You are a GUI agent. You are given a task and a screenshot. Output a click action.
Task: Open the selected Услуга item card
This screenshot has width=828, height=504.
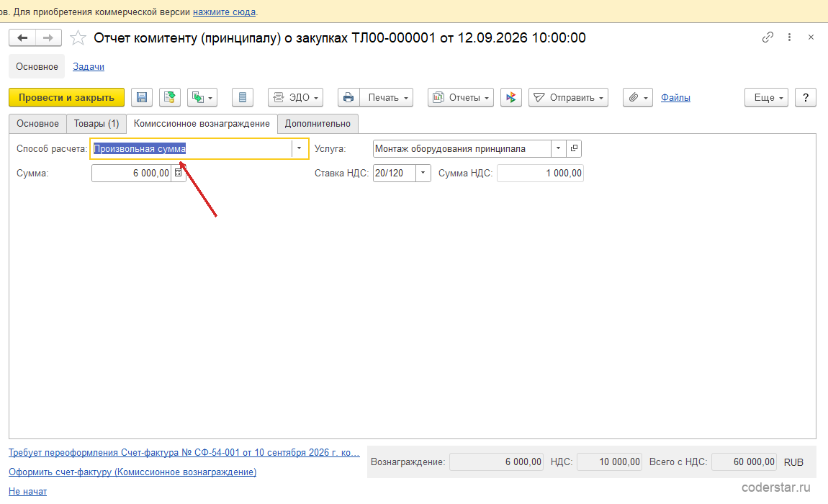[x=574, y=148]
